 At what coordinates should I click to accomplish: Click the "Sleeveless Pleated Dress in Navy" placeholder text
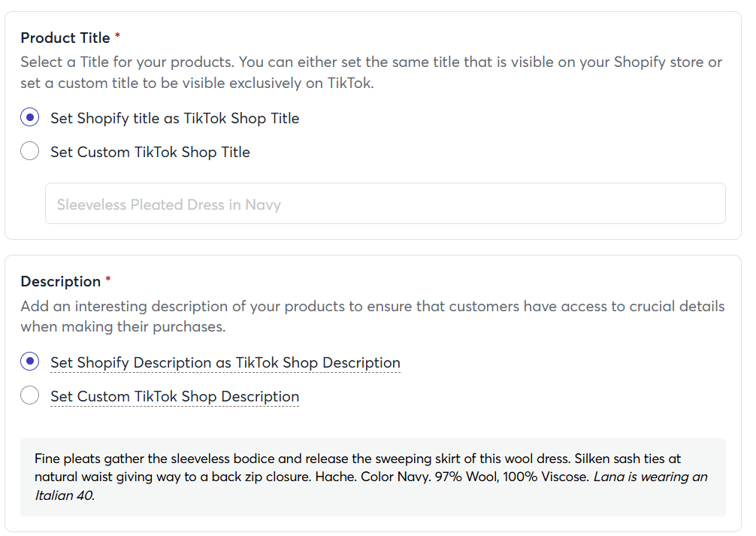(168, 204)
